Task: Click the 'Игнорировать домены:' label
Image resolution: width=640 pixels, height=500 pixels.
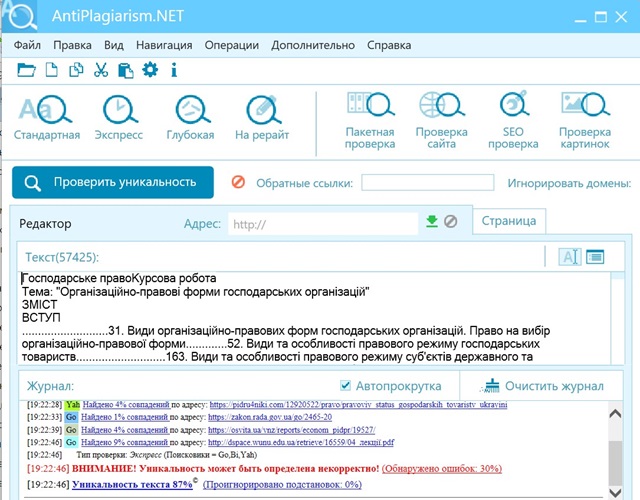Action: coord(569,183)
